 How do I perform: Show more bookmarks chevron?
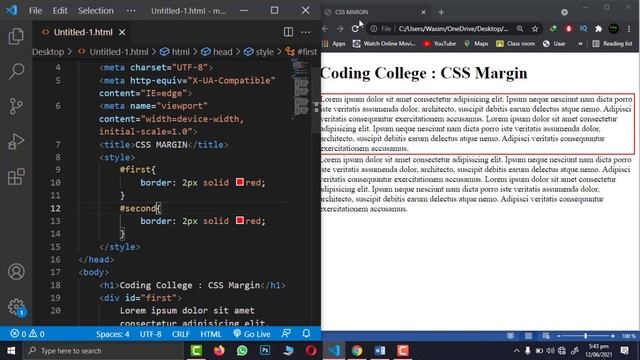(x=580, y=44)
